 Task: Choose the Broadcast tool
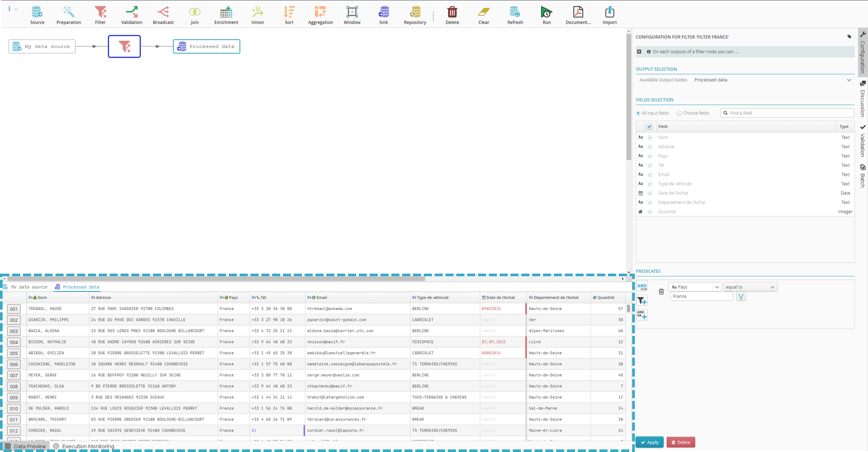pyautogui.click(x=163, y=15)
